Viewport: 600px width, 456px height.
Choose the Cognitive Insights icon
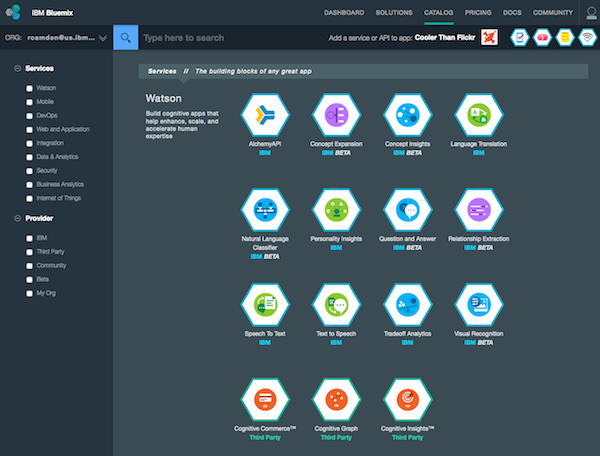(x=408, y=399)
